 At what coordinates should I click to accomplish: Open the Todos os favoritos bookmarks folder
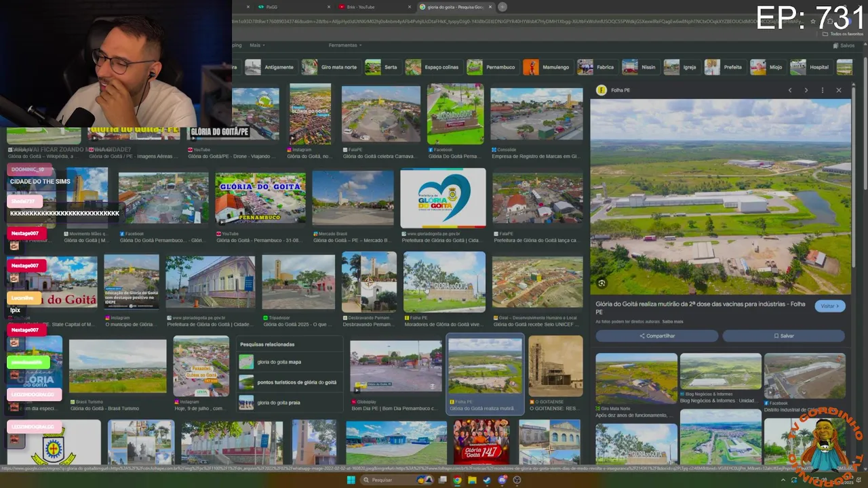(x=844, y=34)
